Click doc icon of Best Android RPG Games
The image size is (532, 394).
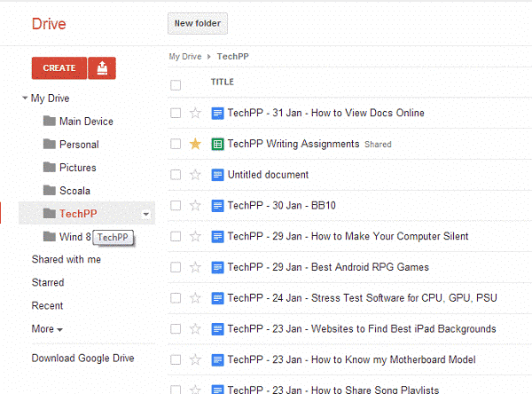[x=217, y=267]
